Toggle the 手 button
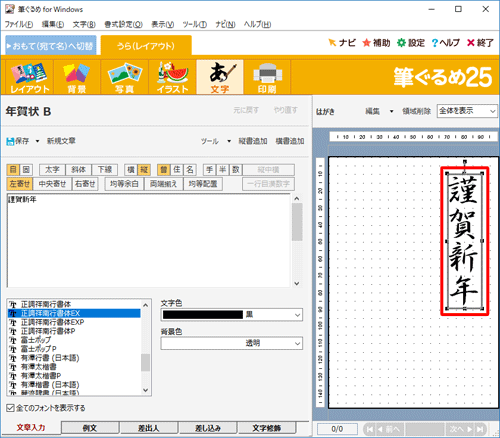500x438 pixels. pyautogui.click(x=210, y=170)
